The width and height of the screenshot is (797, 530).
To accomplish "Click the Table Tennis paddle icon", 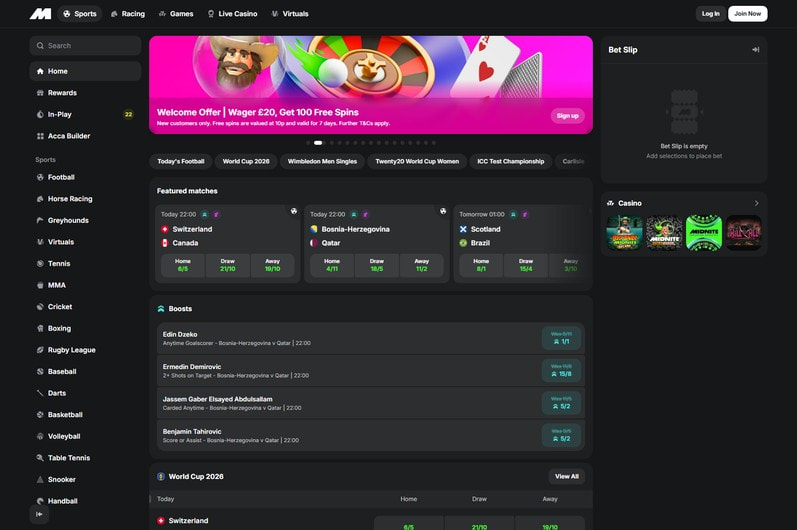I will point(40,458).
